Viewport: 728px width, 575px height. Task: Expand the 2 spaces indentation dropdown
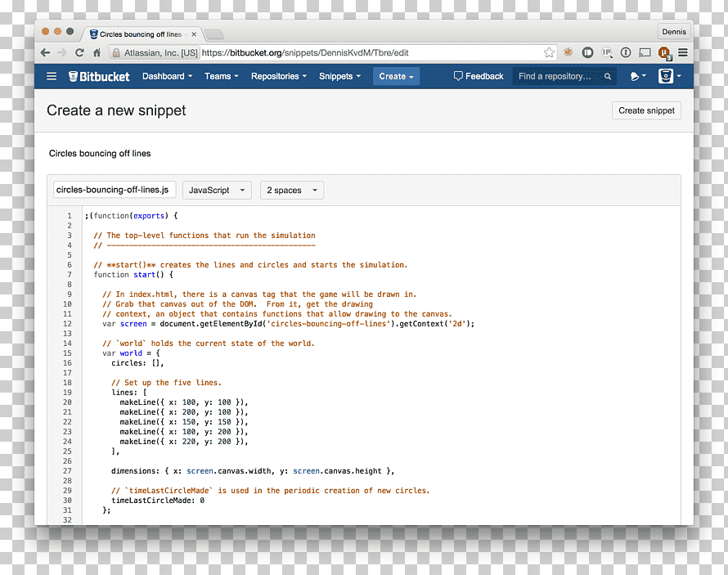coord(292,191)
